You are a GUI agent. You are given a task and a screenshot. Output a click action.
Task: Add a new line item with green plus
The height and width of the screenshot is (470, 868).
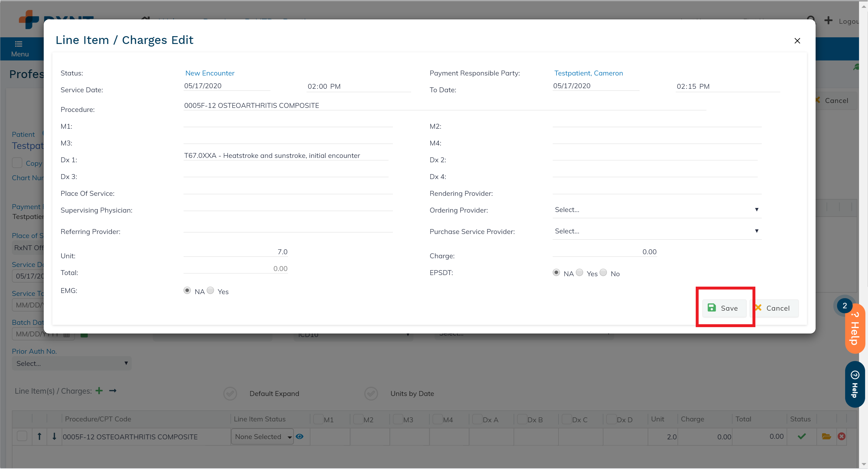(99, 390)
